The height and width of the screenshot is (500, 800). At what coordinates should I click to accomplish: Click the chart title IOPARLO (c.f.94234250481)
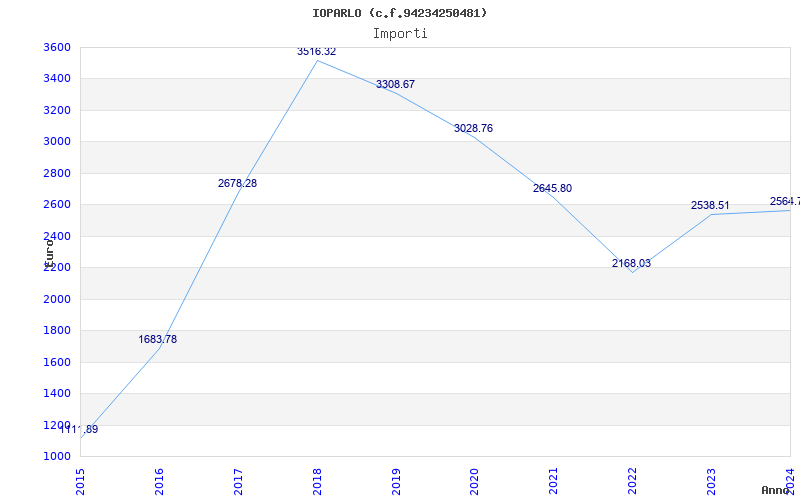(x=399, y=13)
